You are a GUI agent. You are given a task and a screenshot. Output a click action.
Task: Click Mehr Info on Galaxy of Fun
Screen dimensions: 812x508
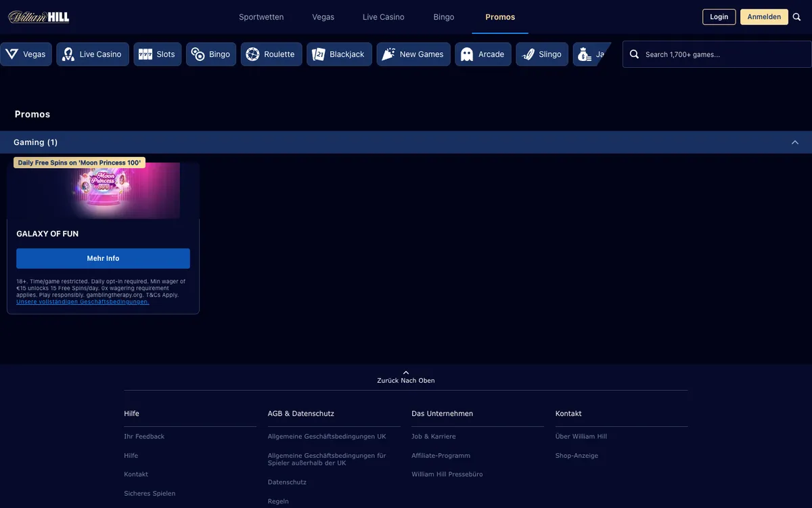pos(103,259)
